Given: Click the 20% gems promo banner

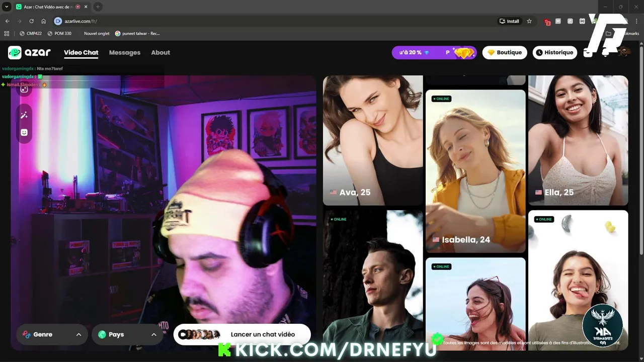Looking at the screenshot, I should (x=434, y=52).
